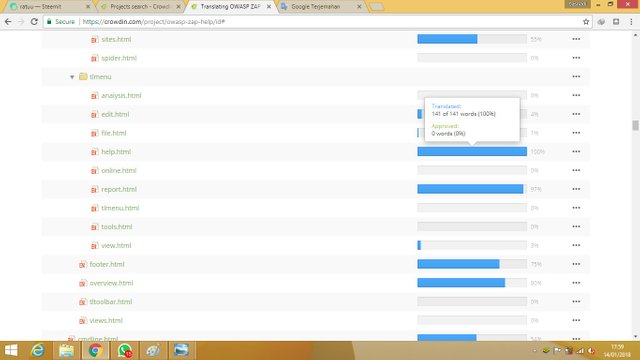Open edit.html for translation
640x360 pixels.
pyautogui.click(x=115, y=114)
